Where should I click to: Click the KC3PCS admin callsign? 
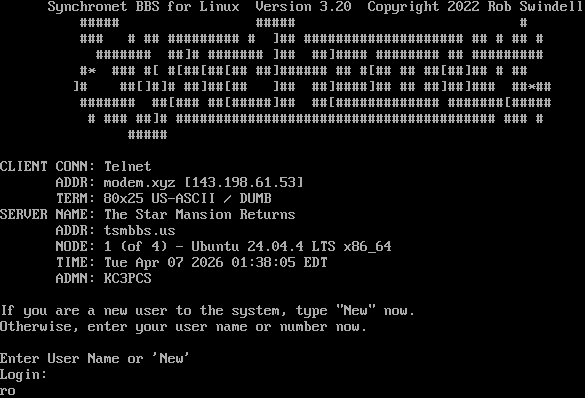pos(128,278)
